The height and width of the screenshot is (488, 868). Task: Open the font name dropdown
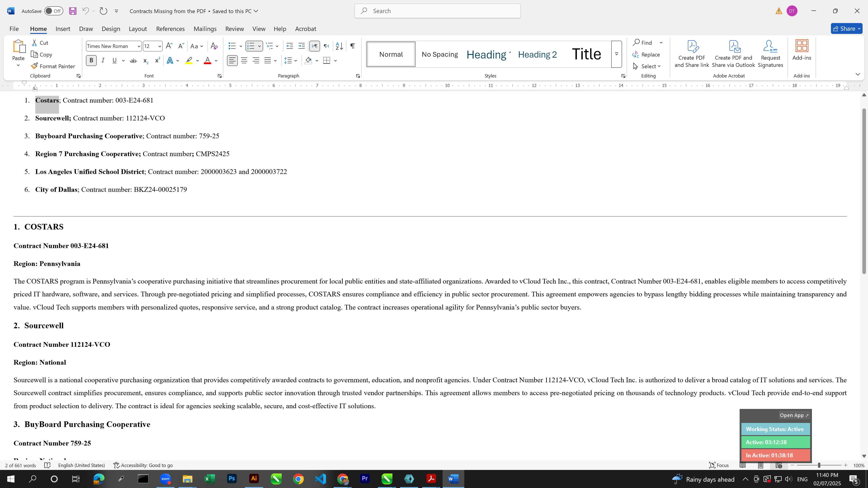[x=139, y=46]
